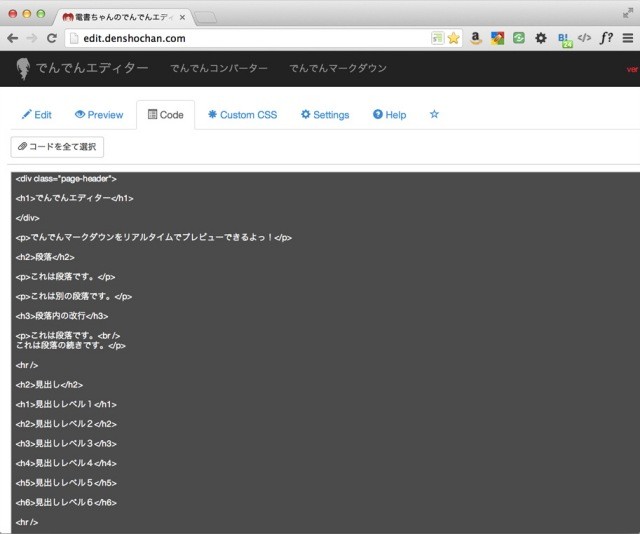640x534 pixels.
Task: Close the 電書ちゃんのでんでんエディター browser tab
Action: pos(182,17)
